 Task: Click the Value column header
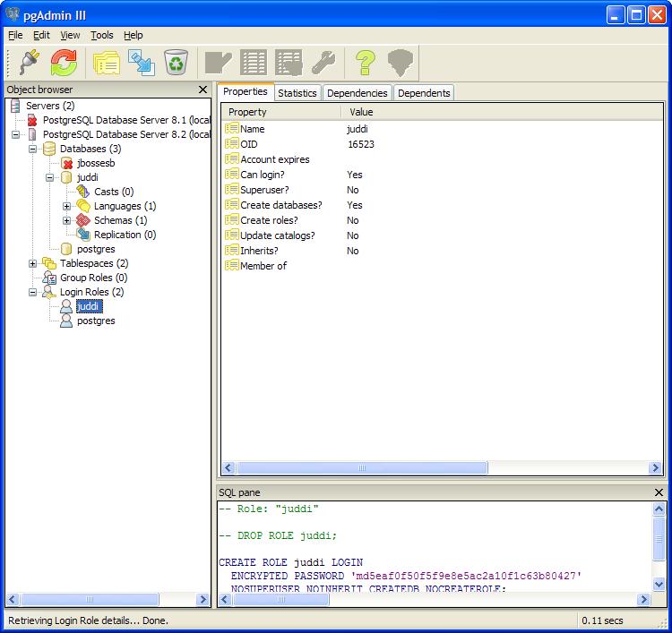(x=502, y=112)
